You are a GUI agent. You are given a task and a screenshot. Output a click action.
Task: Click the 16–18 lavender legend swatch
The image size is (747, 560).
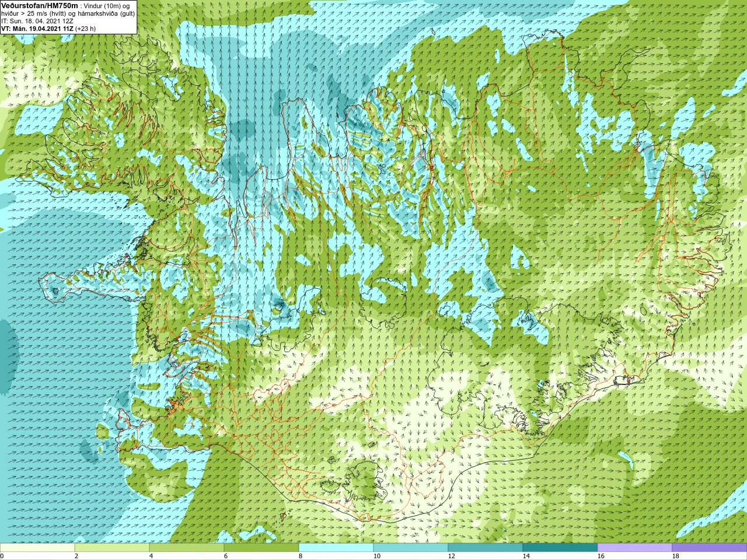click(635, 548)
